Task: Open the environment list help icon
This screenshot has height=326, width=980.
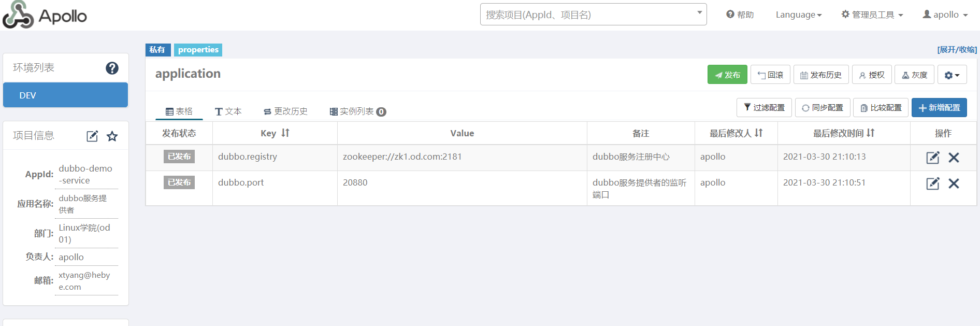Action: coord(112,68)
